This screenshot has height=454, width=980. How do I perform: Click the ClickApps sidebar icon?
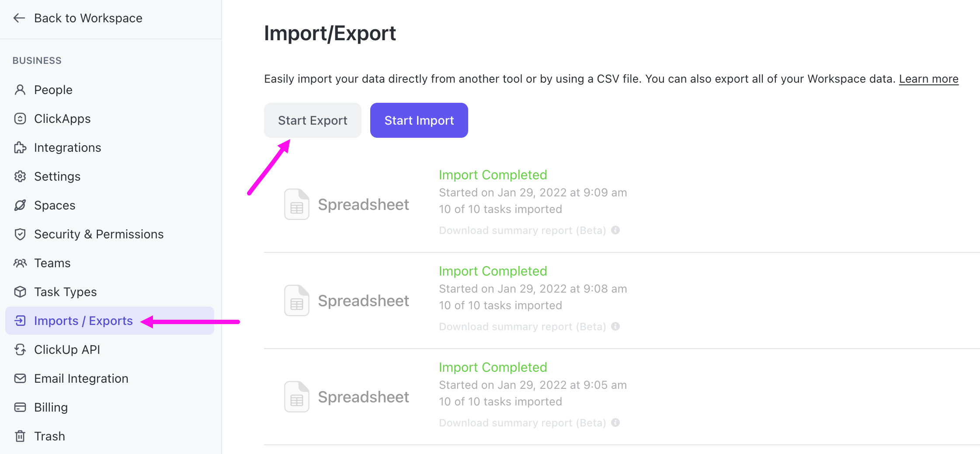20,119
